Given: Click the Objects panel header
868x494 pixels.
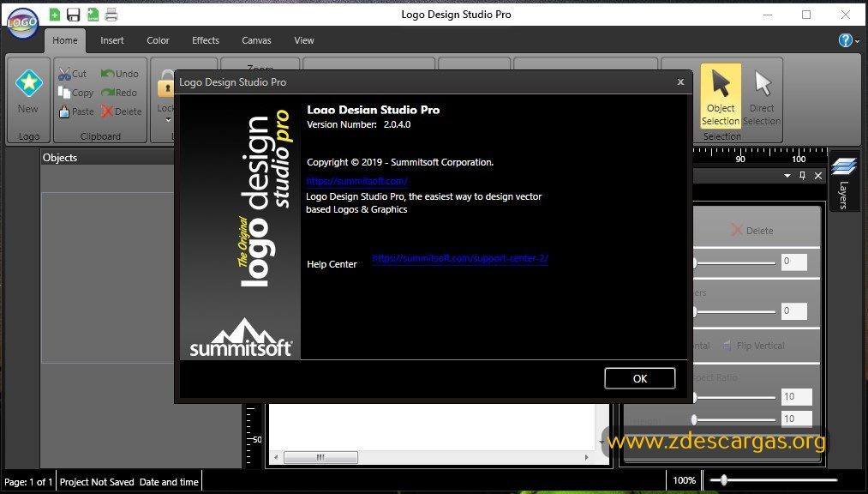Looking at the screenshot, I should click(x=108, y=157).
